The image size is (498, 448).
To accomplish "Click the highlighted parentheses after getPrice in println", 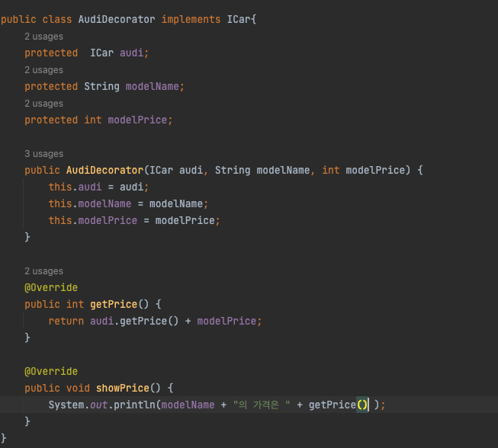I will [362, 405].
